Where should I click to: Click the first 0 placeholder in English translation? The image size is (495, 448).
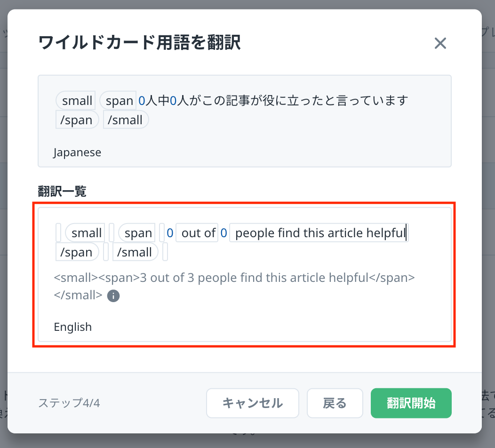(170, 233)
